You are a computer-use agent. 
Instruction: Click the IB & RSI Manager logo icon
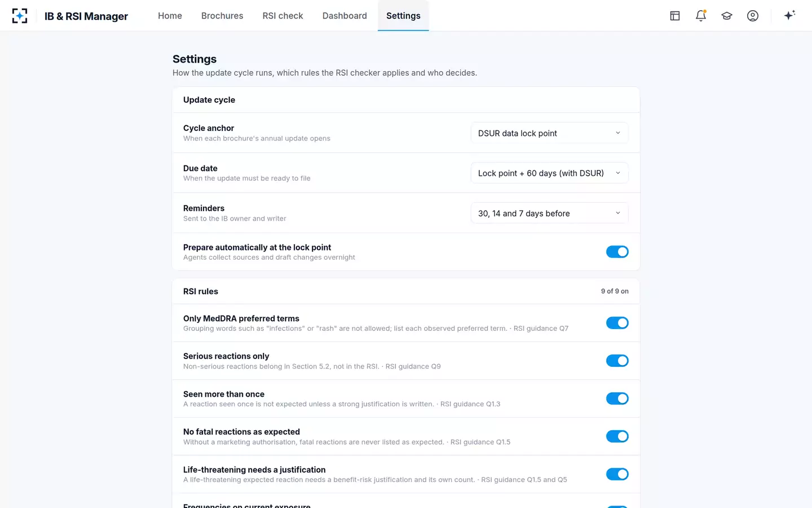click(20, 16)
